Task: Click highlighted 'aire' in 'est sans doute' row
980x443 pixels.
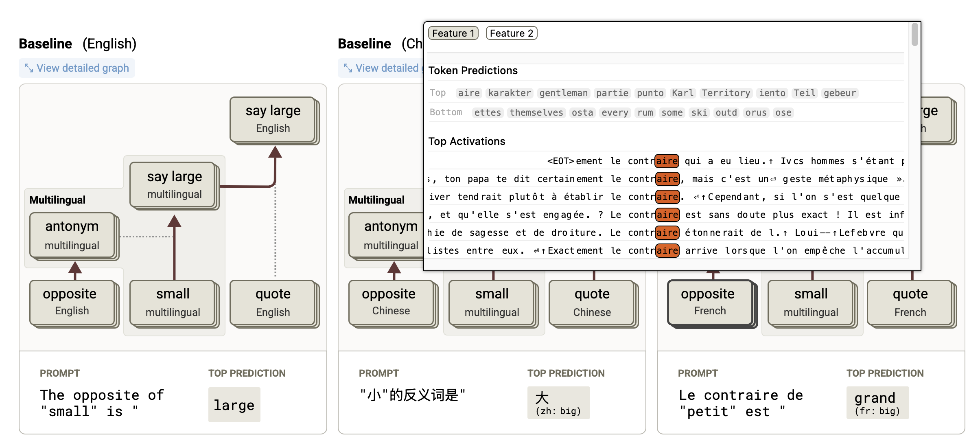Action: coord(667,215)
